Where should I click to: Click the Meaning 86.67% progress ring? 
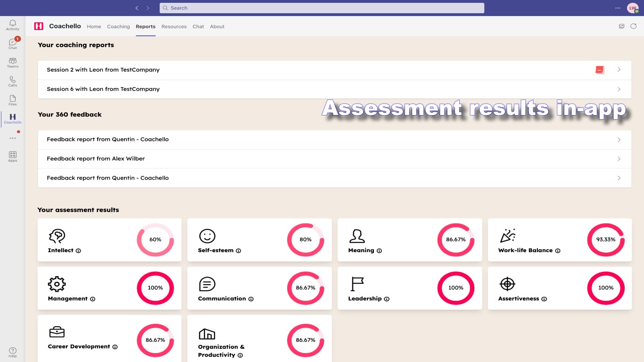coord(456,239)
